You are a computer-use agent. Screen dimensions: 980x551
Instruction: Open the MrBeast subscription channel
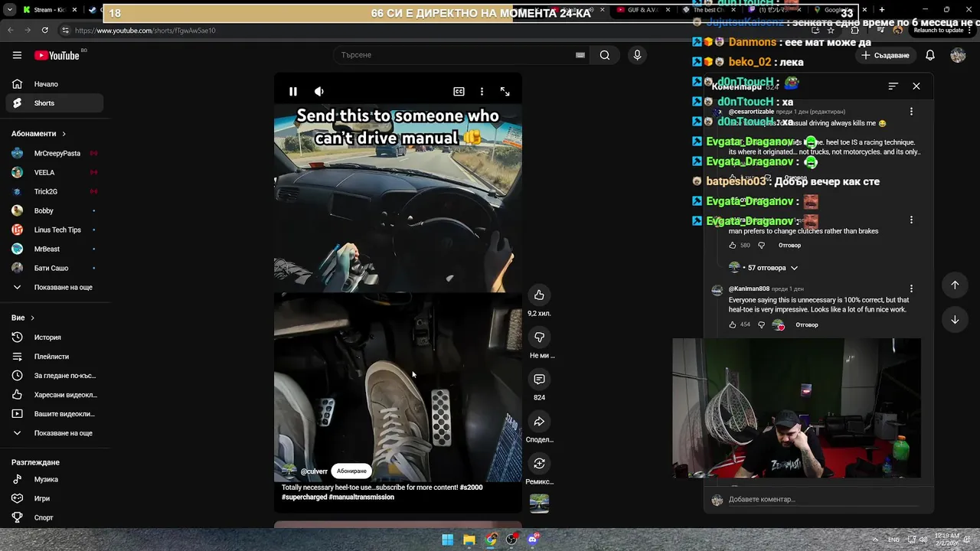(x=54, y=249)
